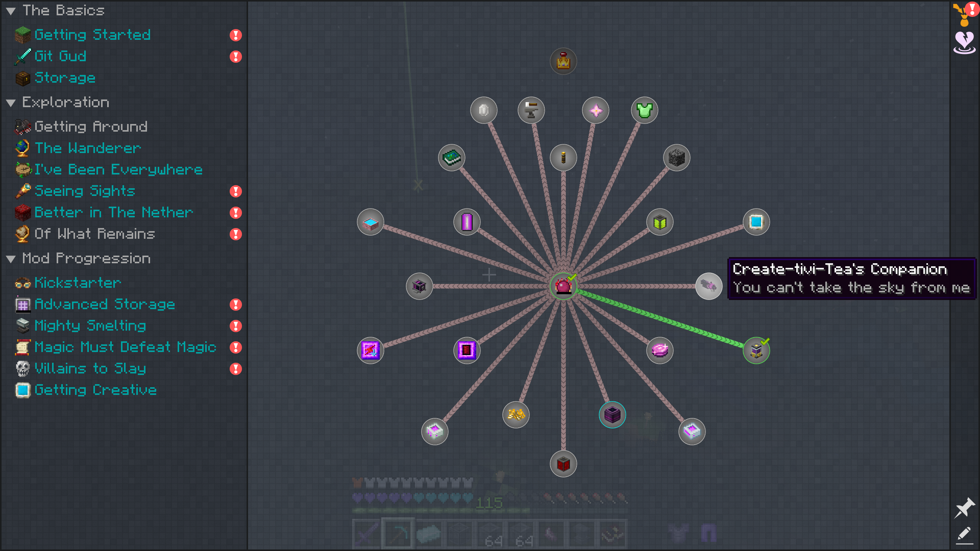Open the rewards notification icon with alert

click(965, 14)
